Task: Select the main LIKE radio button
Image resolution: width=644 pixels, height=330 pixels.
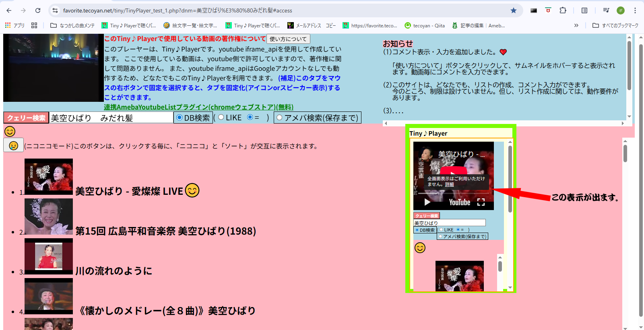Action: tap(221, 118)
